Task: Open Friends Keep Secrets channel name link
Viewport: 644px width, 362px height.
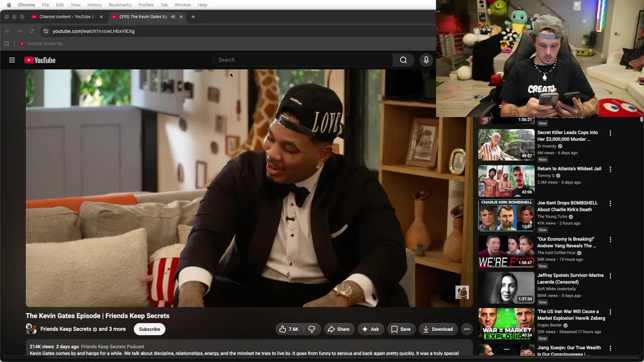Action: pos(66,329)
